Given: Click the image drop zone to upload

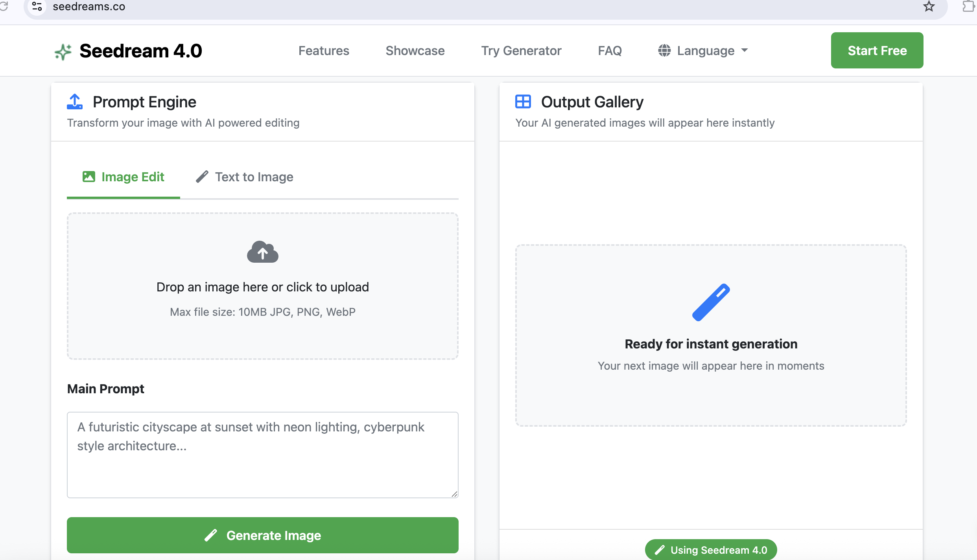Looking at the screenshot, I should (x=263, y=286).
